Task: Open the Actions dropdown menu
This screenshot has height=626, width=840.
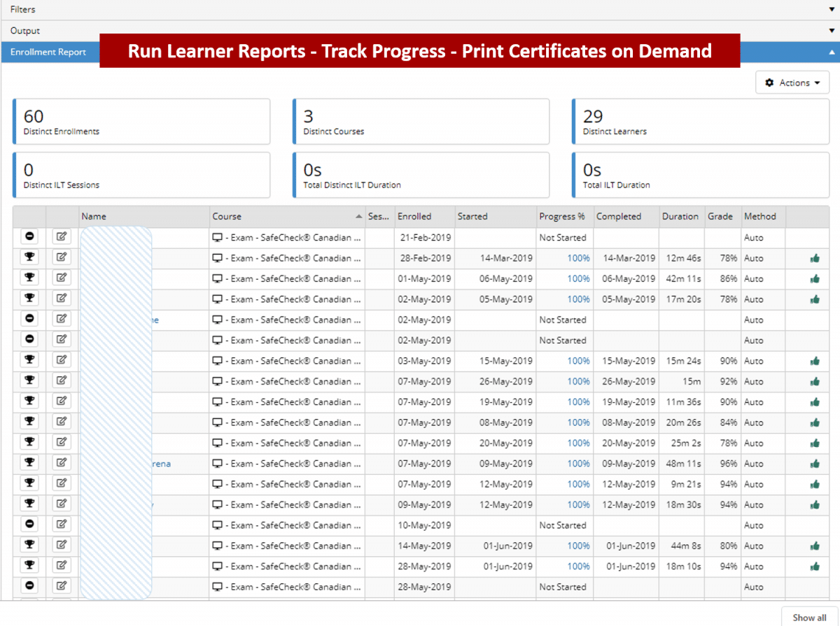Action: point(792,83)
